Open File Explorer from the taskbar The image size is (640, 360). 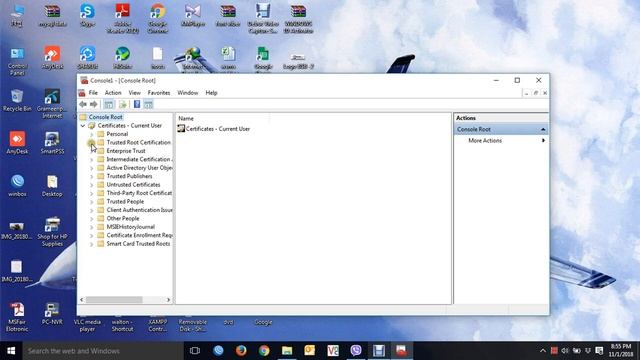tap(287, 351)
